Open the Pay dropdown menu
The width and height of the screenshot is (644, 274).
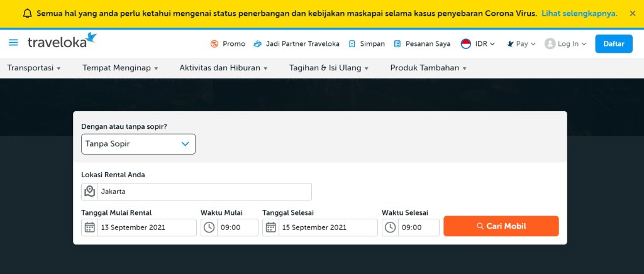pos(521,44)
